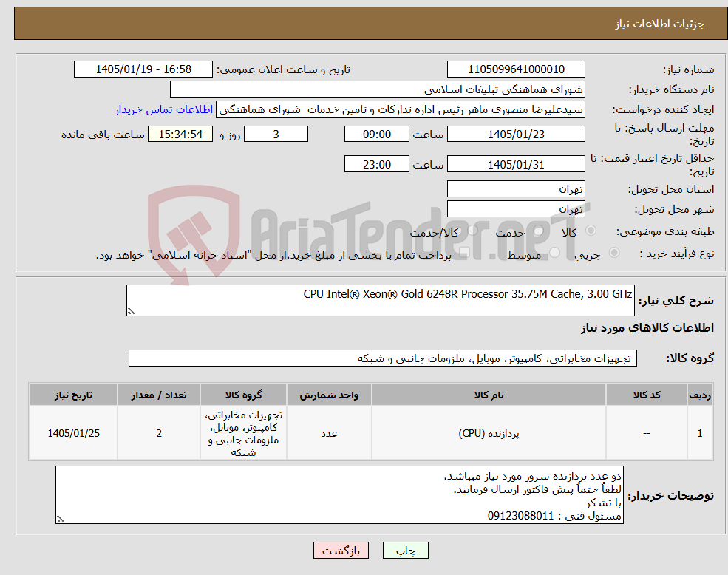The height and width of the screenshot is (575, 728).
Task: Select the متوسط purchase type radio
Action: pyautogui.click(x=554, y=253)
